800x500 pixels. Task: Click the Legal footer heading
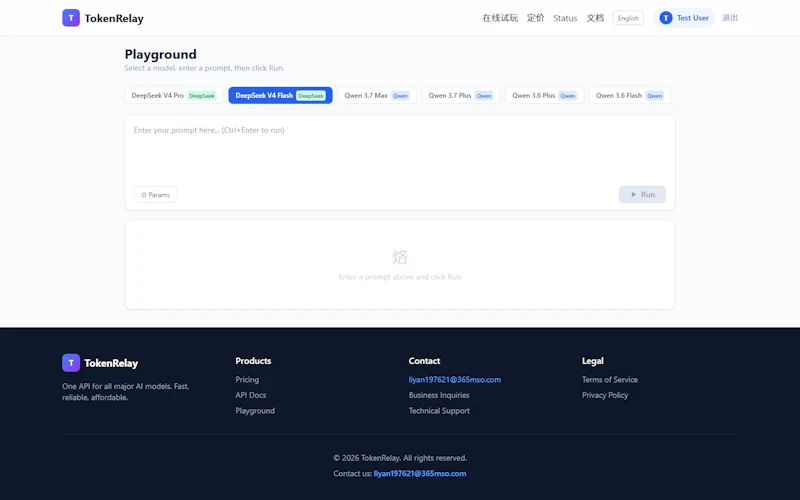593,361
